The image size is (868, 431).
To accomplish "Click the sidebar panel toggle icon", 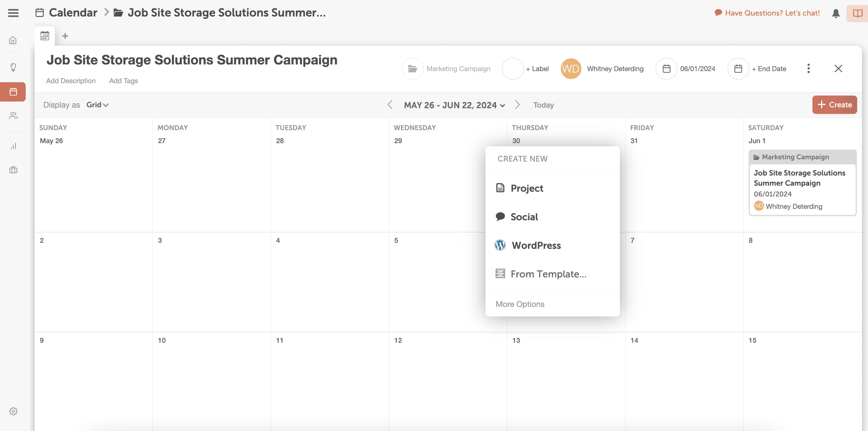I will tap(13, 13).
